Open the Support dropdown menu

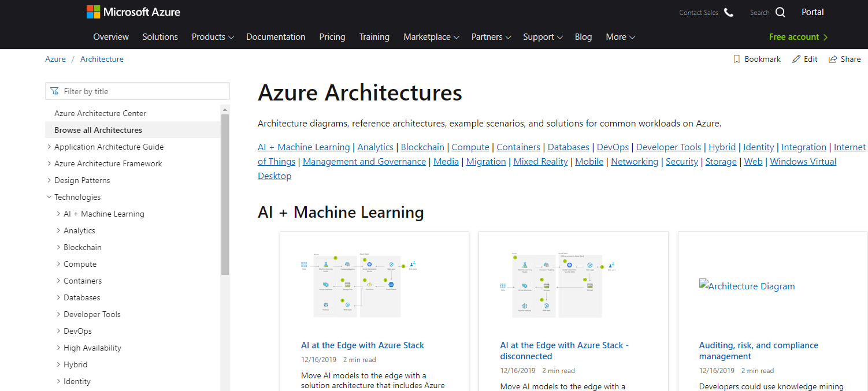[543, 37]
